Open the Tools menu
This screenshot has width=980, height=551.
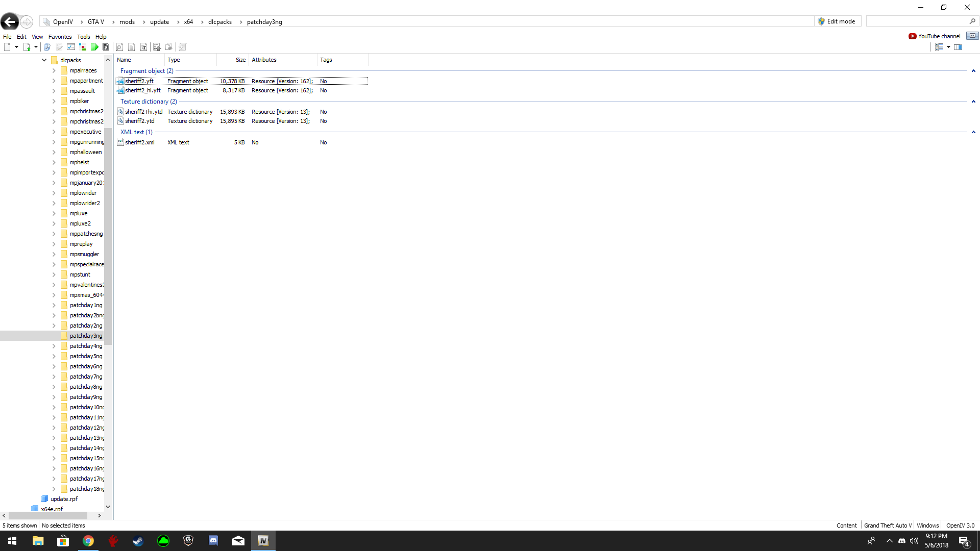pyautogui.click(x=83, y=37)
